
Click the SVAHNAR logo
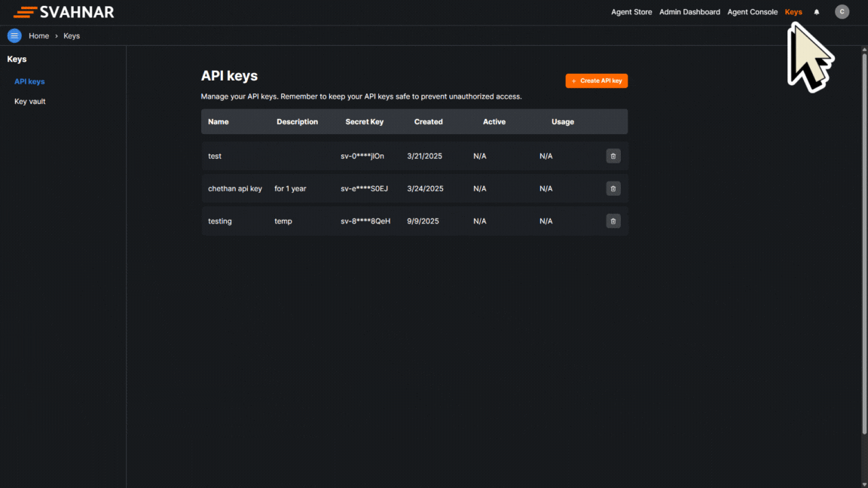[x=64, y=12]
